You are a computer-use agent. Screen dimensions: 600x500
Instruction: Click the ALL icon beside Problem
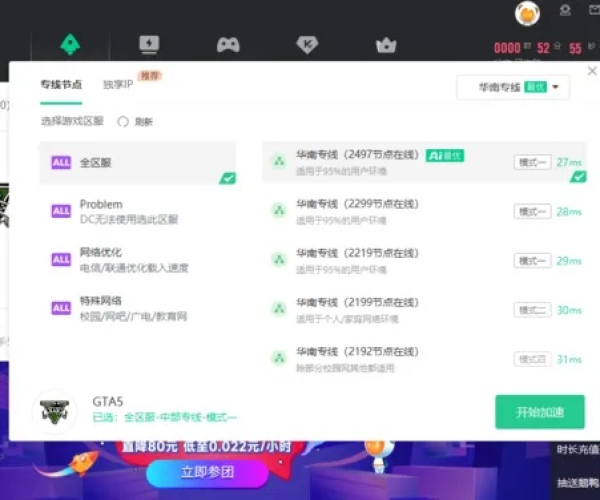tap(61, 211)
